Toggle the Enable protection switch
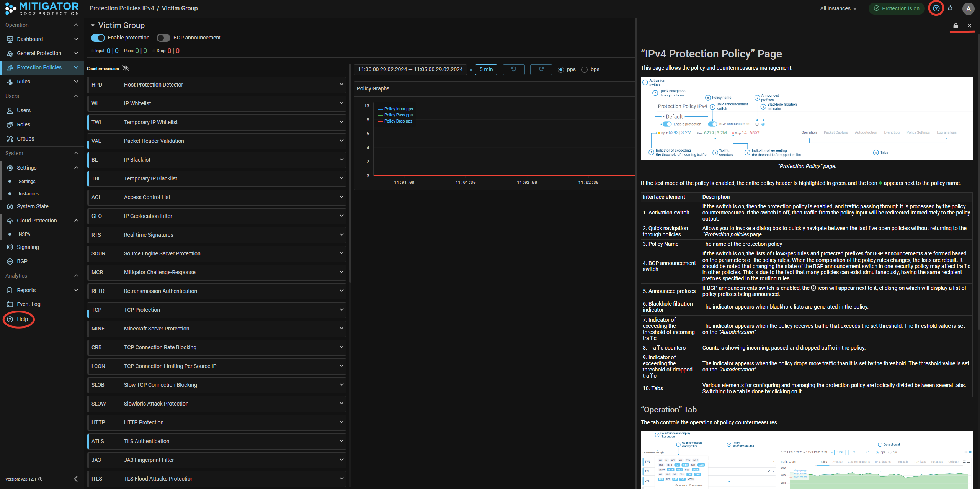980x489 pixels. tap(98, 38)
